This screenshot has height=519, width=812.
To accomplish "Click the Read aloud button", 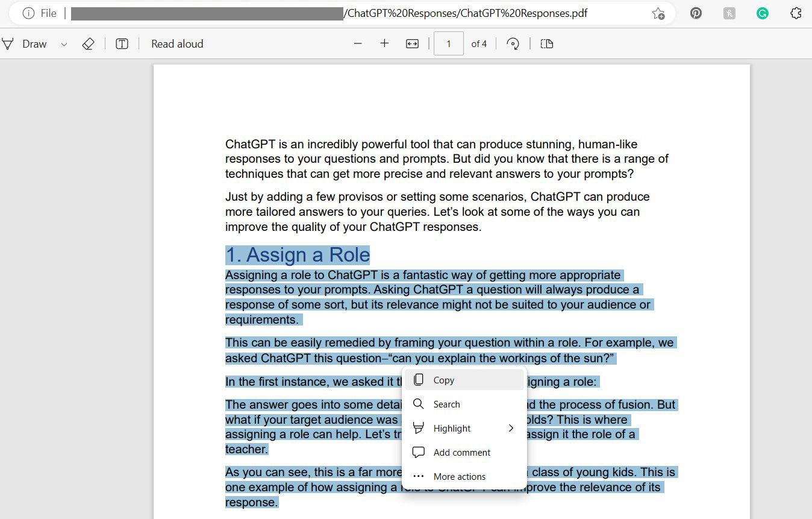I will [176, 43].
